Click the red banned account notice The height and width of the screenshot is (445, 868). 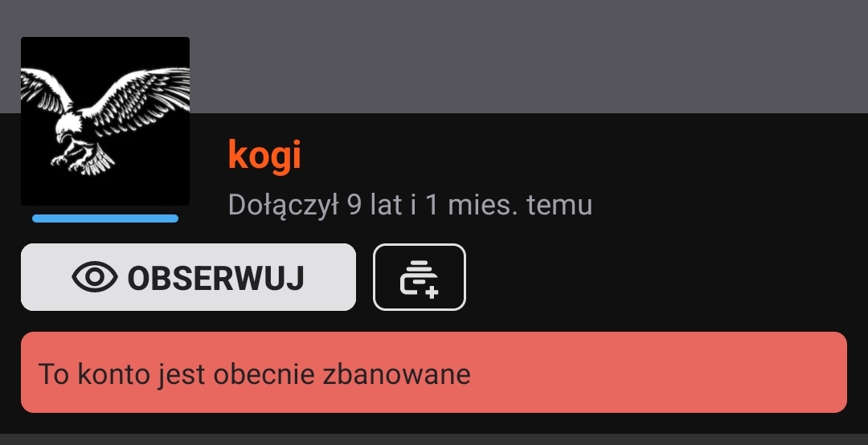coord(434,372)
